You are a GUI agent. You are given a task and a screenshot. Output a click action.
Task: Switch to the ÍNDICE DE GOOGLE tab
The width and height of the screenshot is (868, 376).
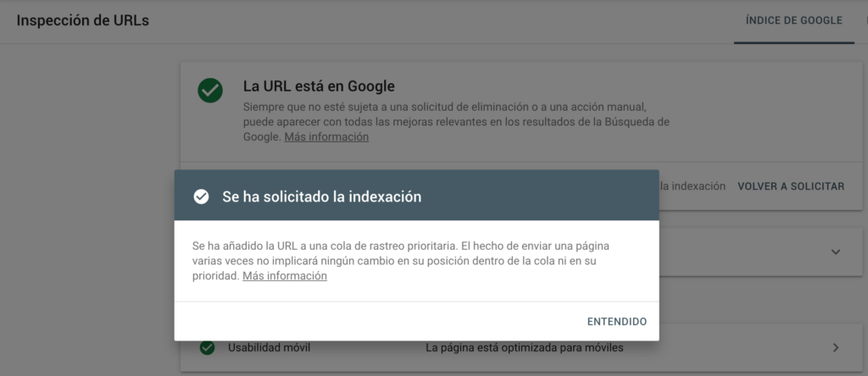[x=793, y=21]
